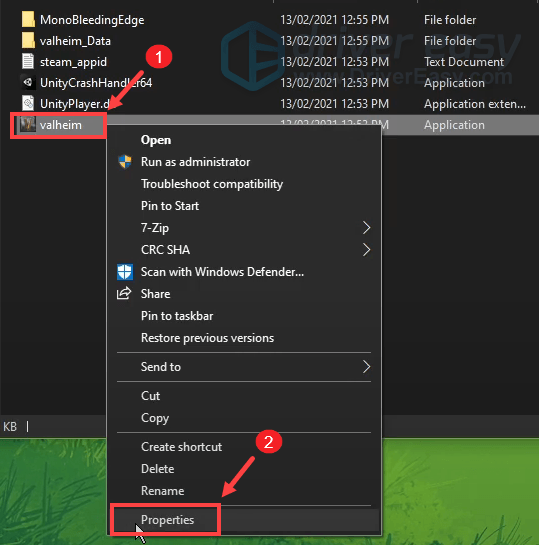Click the Text Document type cell
This screenshot has width=539, height=545.
[x=464, y=62]
